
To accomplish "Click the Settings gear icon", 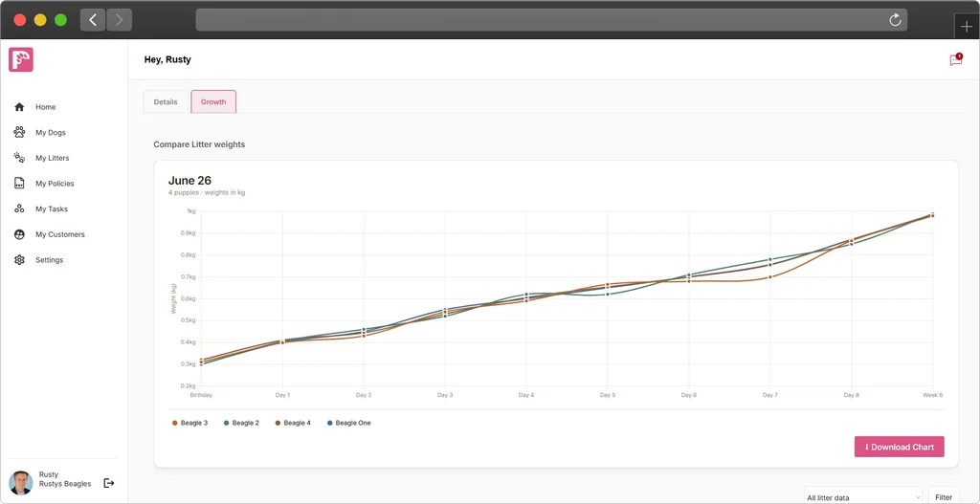I will coord(19,260).
